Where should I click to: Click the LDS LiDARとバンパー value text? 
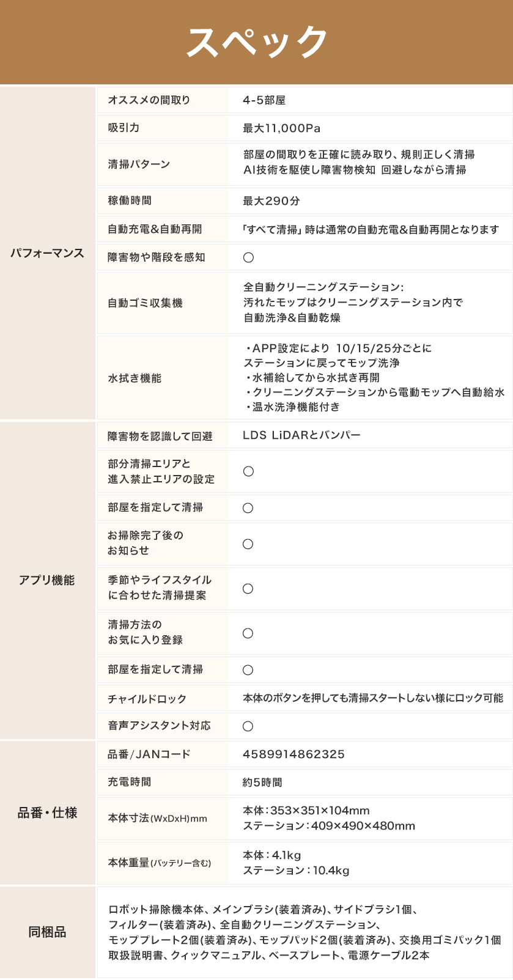(x=301, y=435)
